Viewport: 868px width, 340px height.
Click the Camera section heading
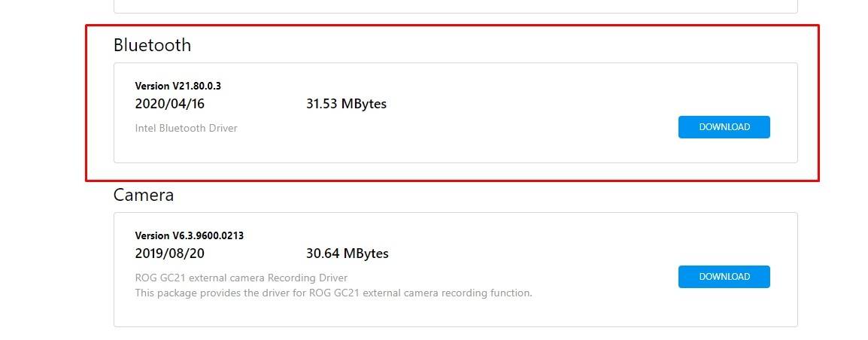[x=144, y=195]
